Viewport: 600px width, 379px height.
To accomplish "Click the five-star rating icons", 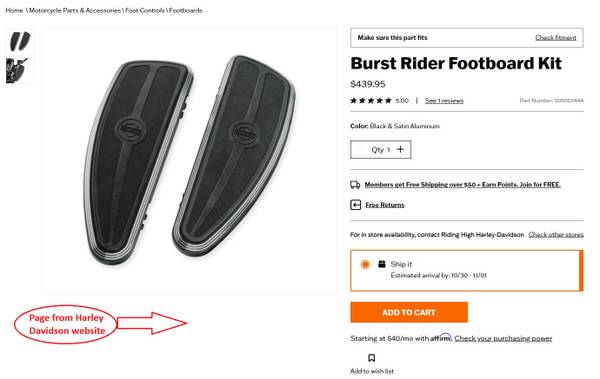I will pyautogui.click(x=371, y=101).
